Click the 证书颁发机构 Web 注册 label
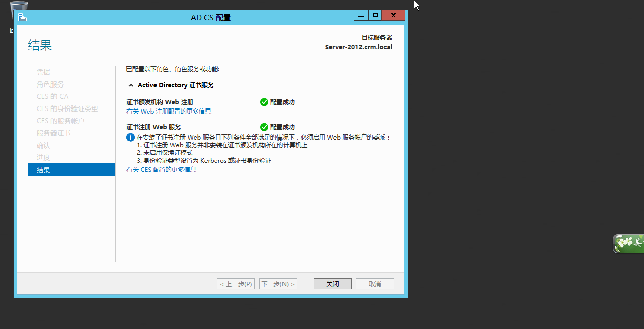 tap(160, 102)
